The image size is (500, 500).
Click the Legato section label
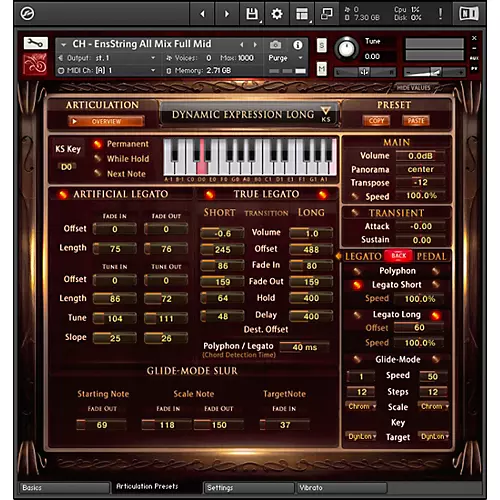coord(363,256)
